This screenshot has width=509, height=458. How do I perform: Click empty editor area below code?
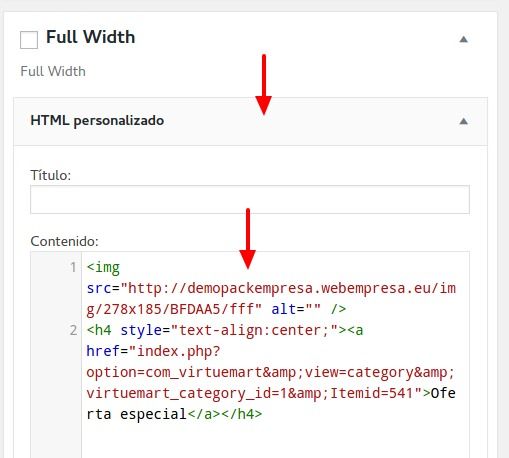tap(275, 442)
